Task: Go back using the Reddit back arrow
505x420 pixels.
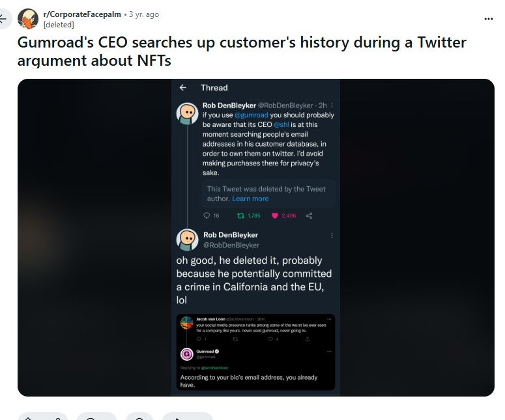Action: (x=4, y=19)
